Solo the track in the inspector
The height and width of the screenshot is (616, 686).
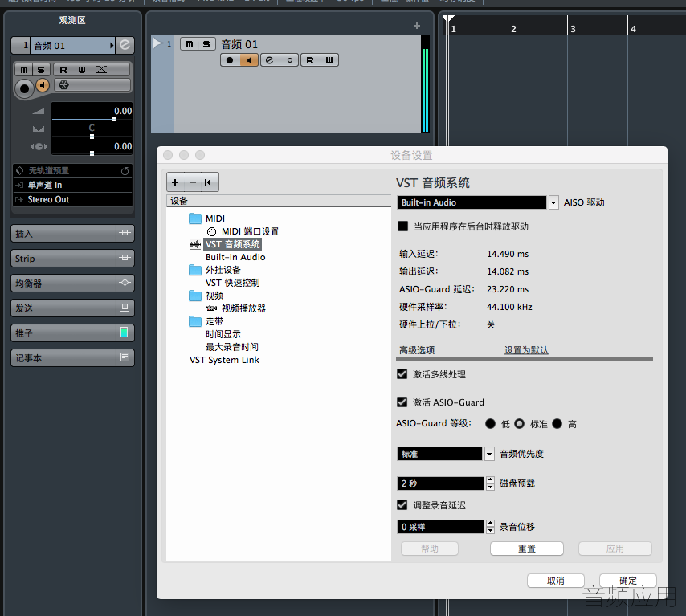coord(41,70)
